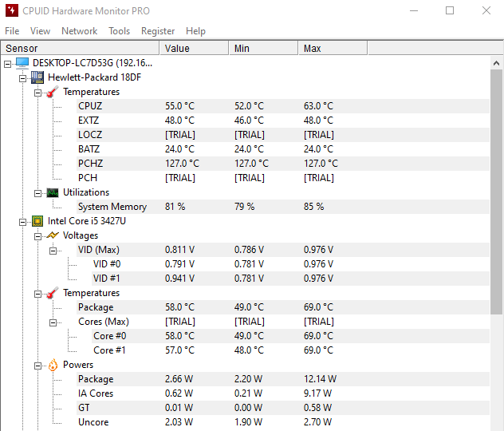Image resolution: width=504 pixels, height=431 pixels.
Task: Select the Core #1 temperature row
Action: [x=290, y=350]
